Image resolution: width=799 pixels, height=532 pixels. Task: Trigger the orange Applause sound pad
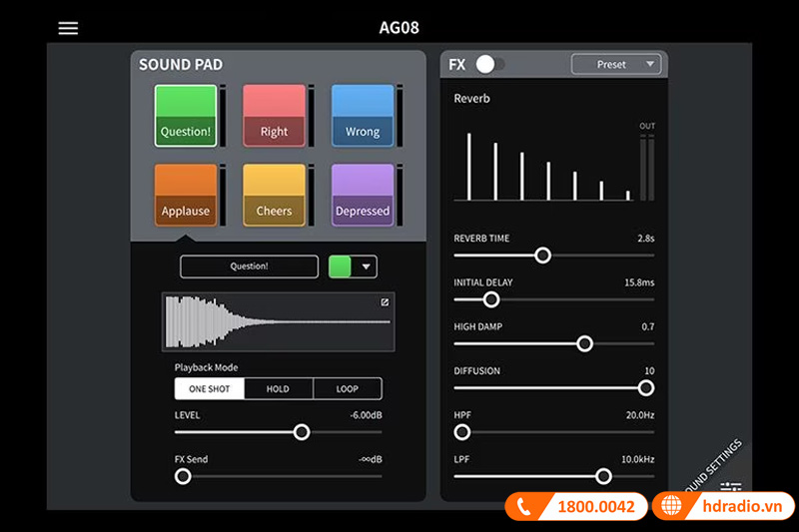coord(186,196)
